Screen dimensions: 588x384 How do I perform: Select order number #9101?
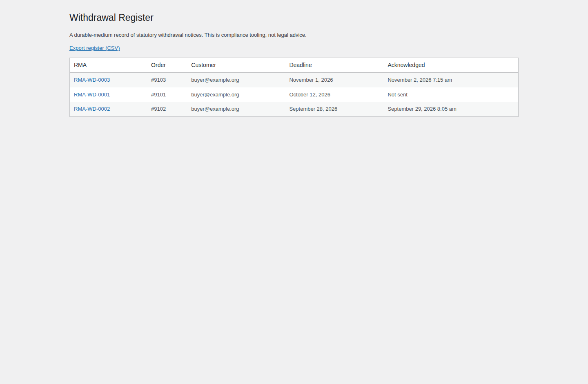click(x=158, y=95)
